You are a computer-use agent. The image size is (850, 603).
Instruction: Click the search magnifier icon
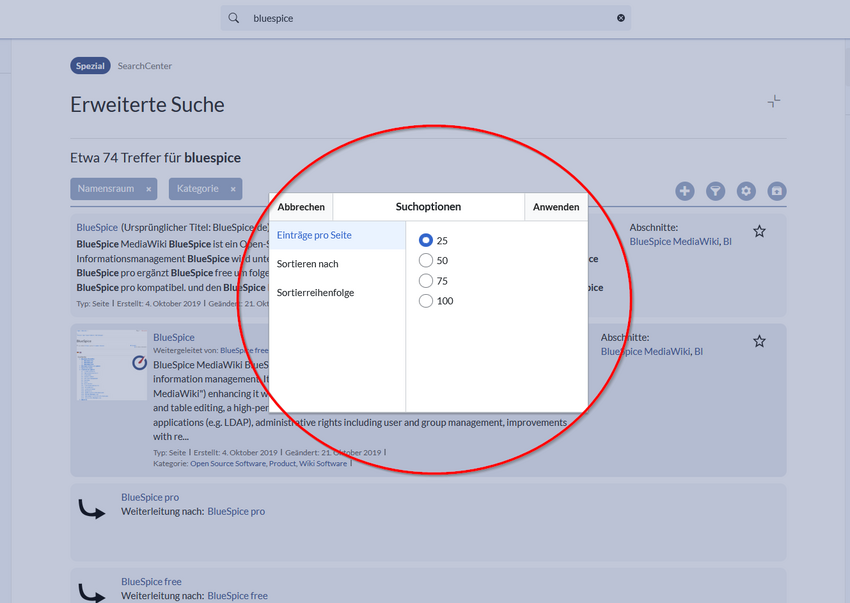coord(234,18)
